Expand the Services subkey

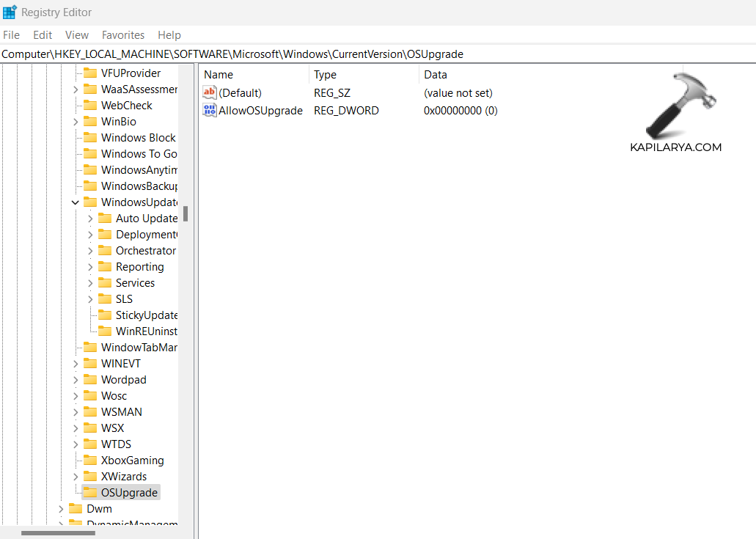pyautogui.click(x=90, y=283)
